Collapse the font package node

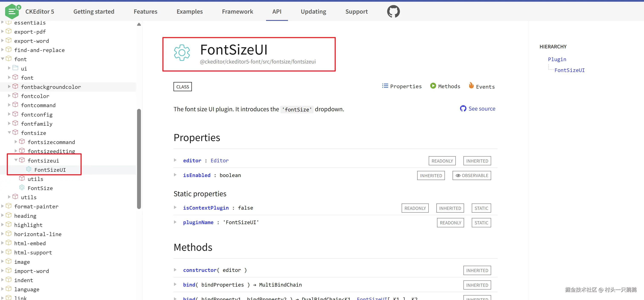click(3, 59)
